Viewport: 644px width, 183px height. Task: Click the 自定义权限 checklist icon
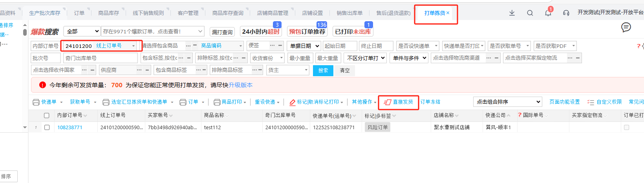(591, 102)
